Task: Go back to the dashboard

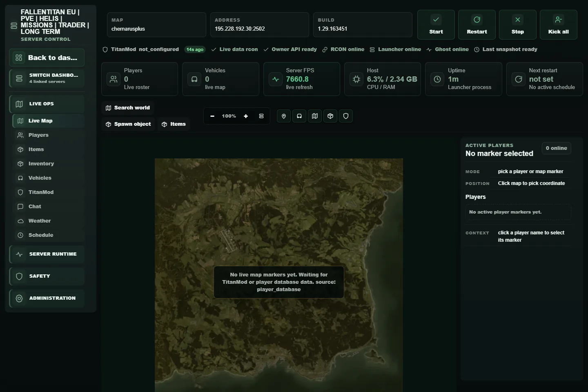Action: tap(47, 58)
